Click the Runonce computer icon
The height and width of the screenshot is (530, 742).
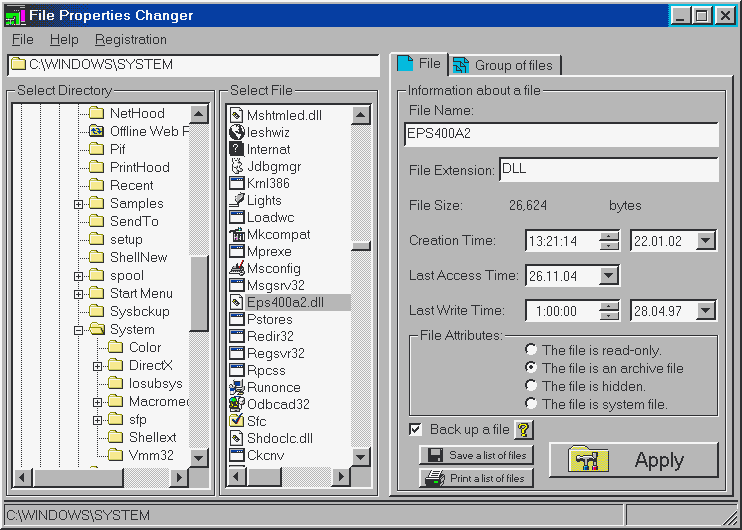(x=236, y=387)
